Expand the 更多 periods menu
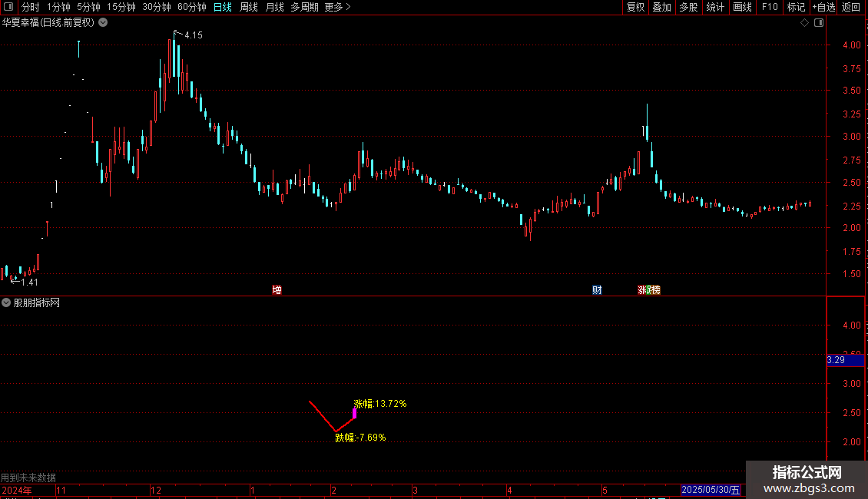Viewport: 868px width, 499px height. click(x=338, y=7)
